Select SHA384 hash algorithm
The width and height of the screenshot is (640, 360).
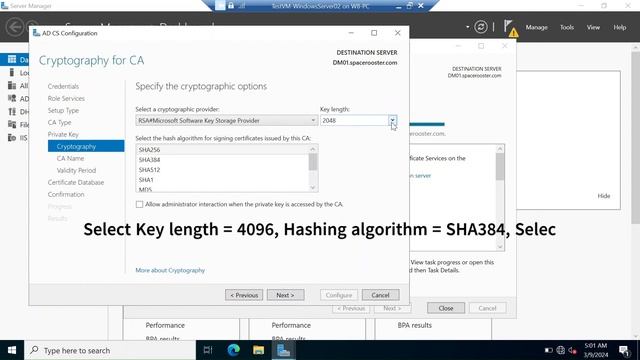click(x=223, y=160)
